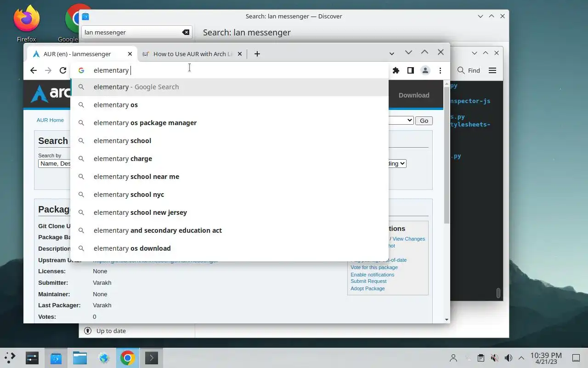Switch to Discover in the taskbar
Viewport: 588px width, 368px height.
click(x=56, y=357)
